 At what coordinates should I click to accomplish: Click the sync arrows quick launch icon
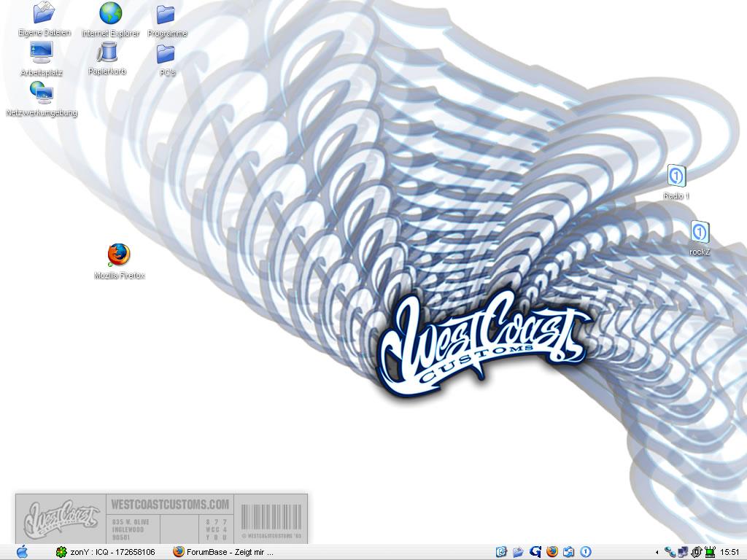coord(569,552)
